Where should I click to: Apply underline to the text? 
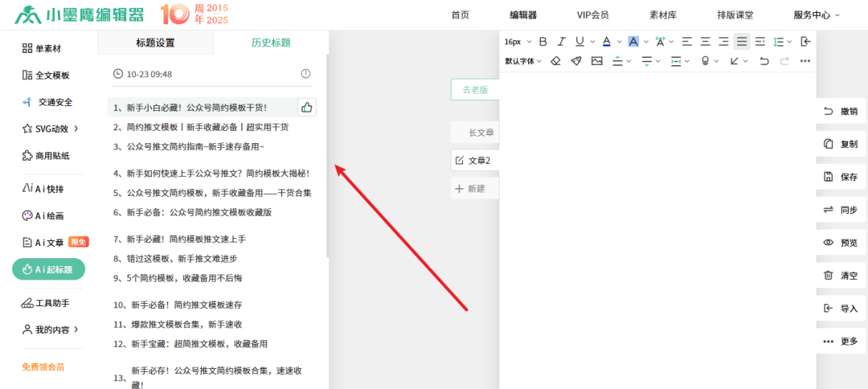pyautogui.click(x=579, y=42)
